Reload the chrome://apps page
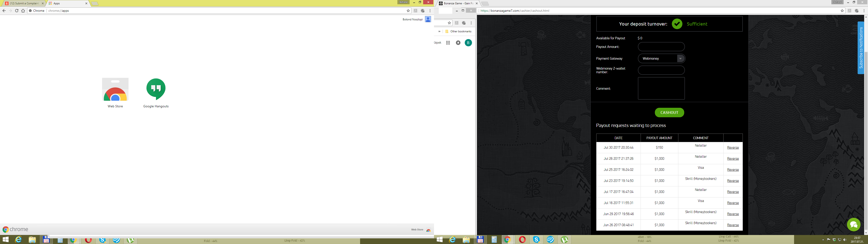The image size is (868, 244). coord(17,11)
